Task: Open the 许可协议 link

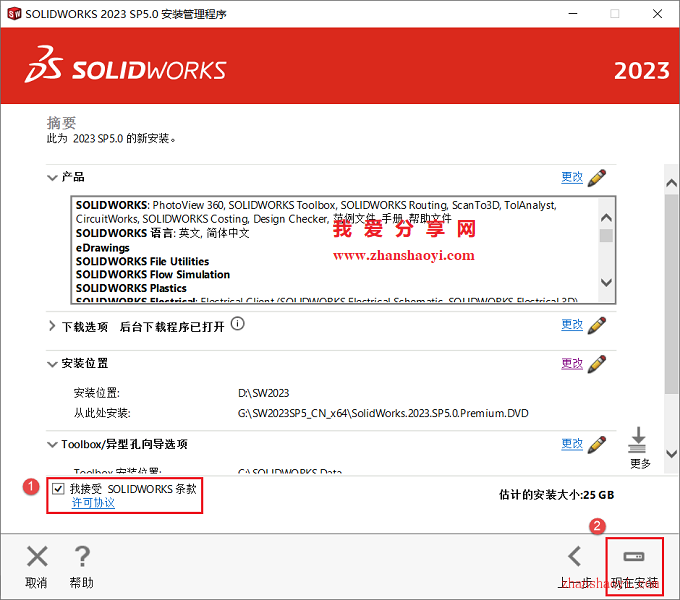Action: [x=93, y=503]
